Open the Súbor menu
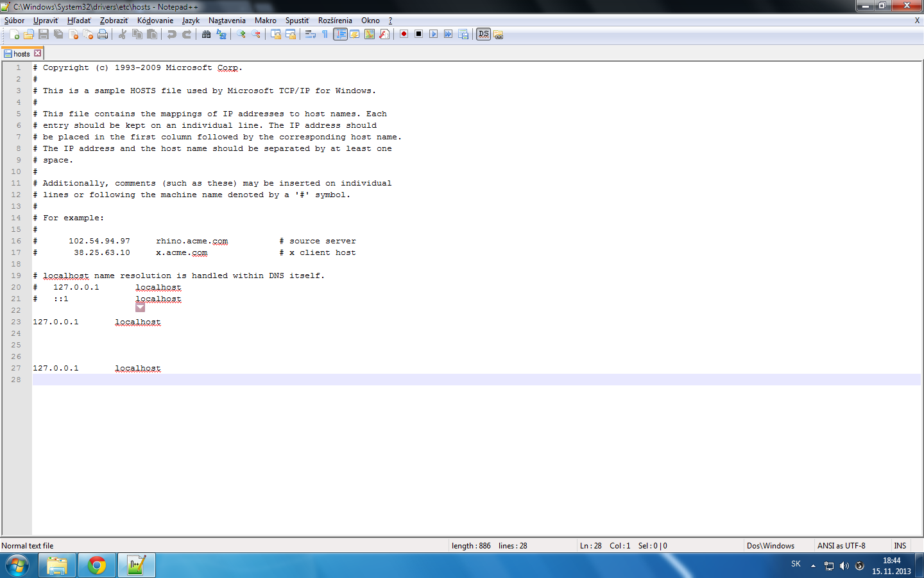 coord(14,21)
